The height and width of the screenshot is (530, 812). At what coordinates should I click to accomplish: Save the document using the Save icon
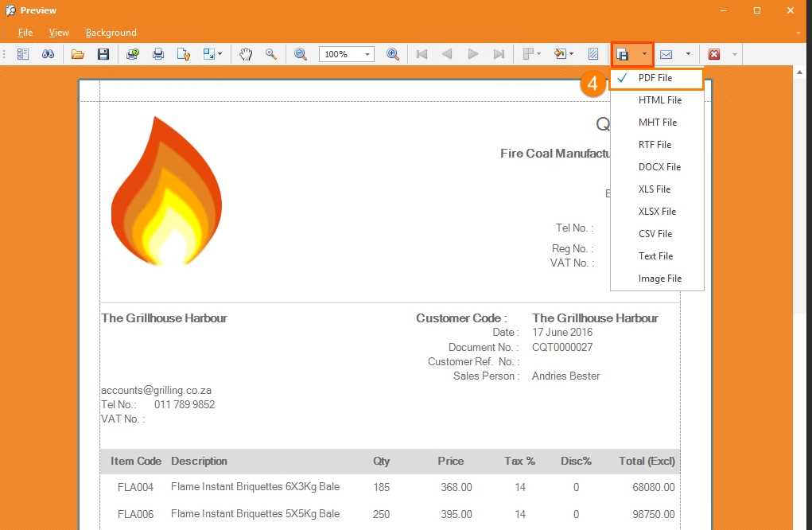coord(103,53)
